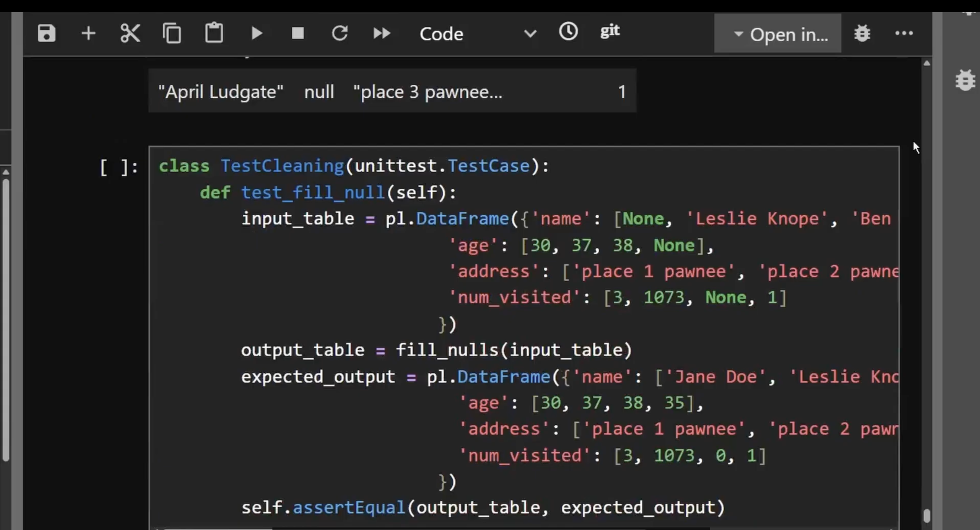Screen dimensions: 980x530
Task: Click on 'TestCleaning' class name in code
Action: click(282, 166)
